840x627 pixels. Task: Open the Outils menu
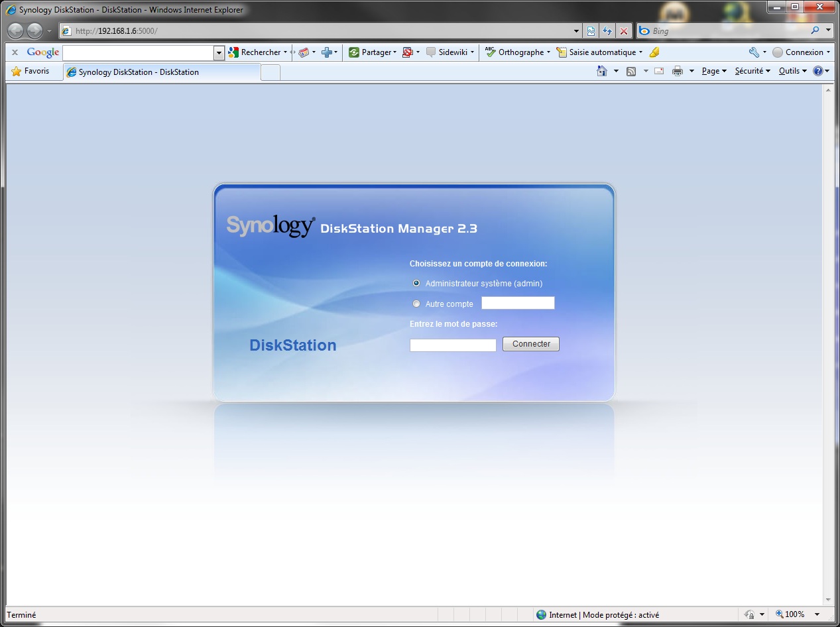(792, 71)
